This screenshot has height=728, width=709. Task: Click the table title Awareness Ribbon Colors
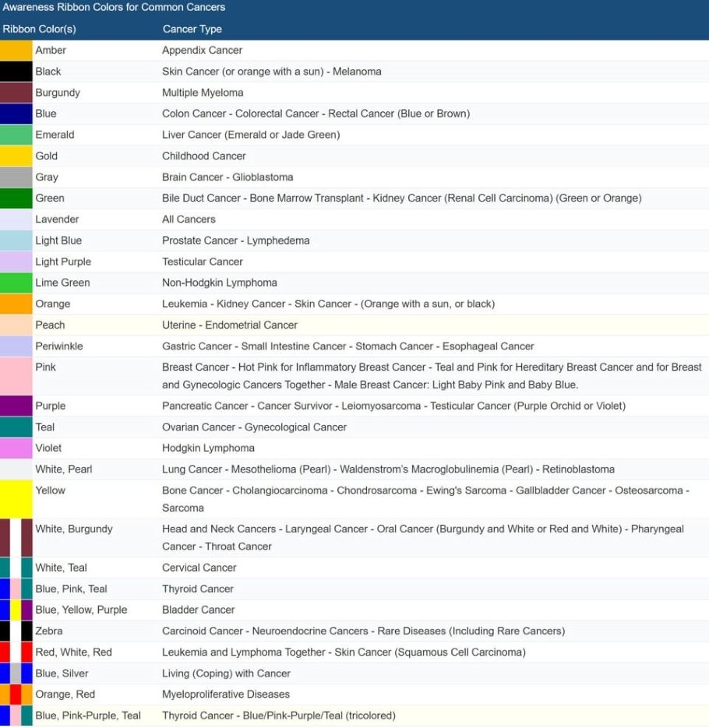(x=113, y=7)
